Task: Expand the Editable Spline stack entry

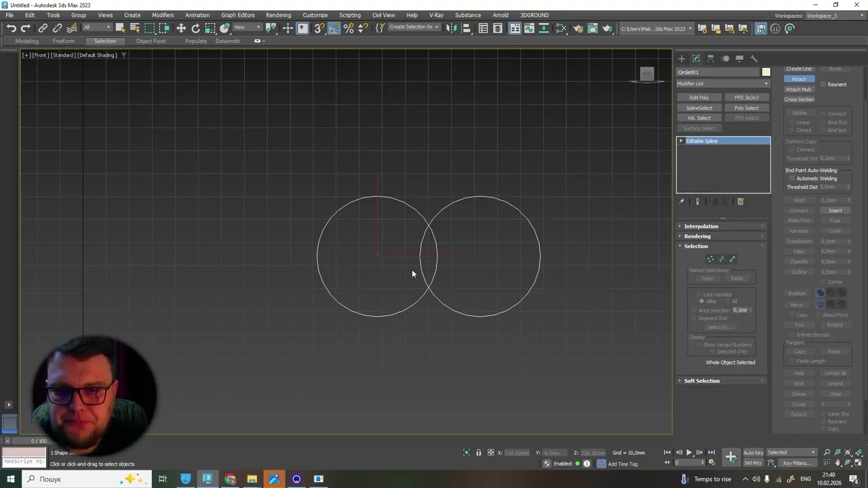Action: click(x=681, y=141)
